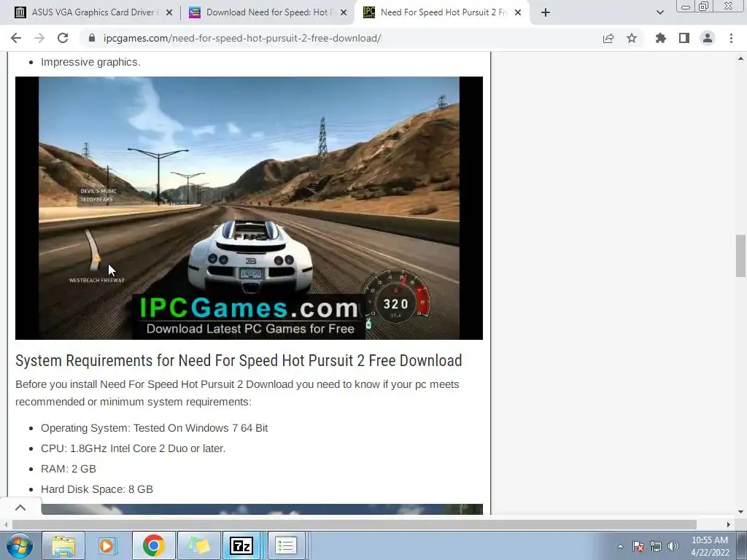This screenshot has height=560, width=747.
Task: Click the System Requirements heading
Action: [239, 360]
